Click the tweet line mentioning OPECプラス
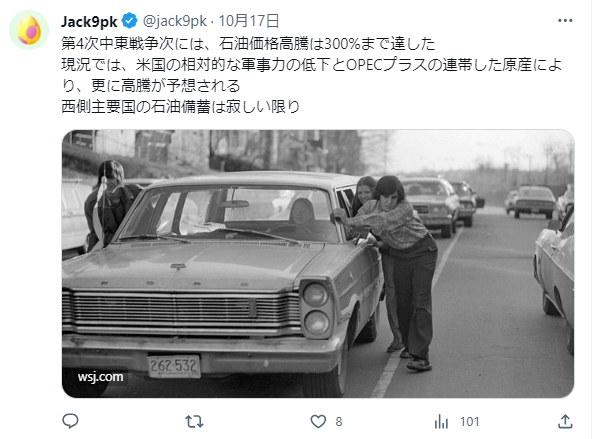Image resolution: width=592 pixels, height=439 pixels. 311,65
